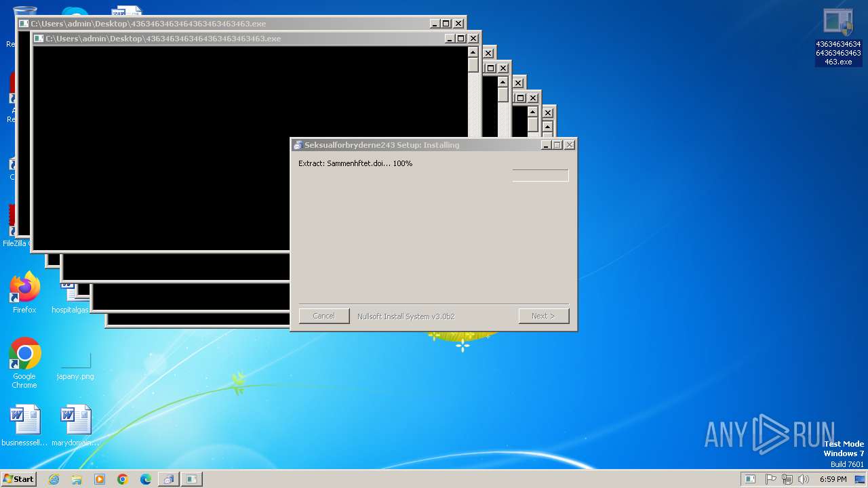This screenshot has height=488, width=868.
Task: Open the clock showing 6:59 PM
Action: point(833,479)
